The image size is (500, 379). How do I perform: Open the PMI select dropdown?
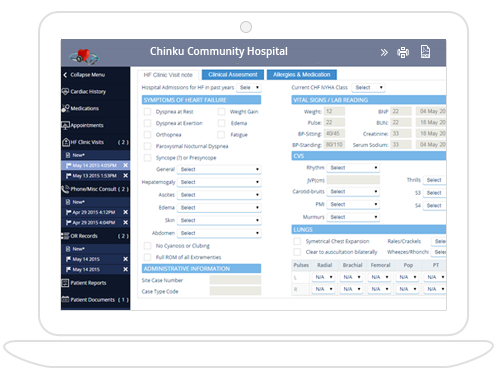(x=353, y=204)
